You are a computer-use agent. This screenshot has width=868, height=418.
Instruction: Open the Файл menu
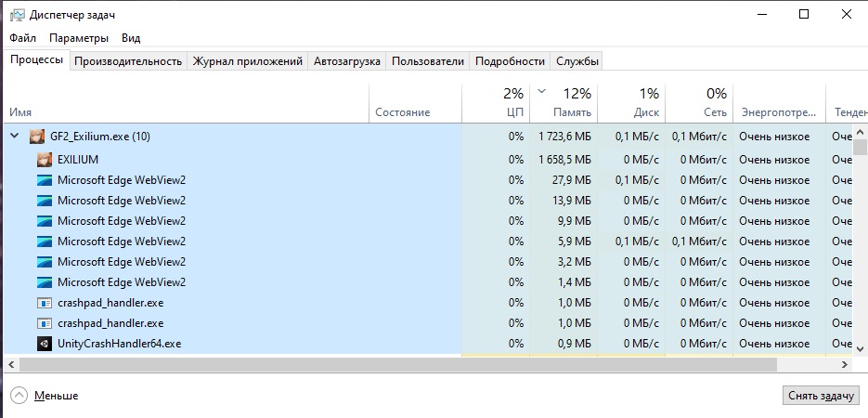[22, 38]
